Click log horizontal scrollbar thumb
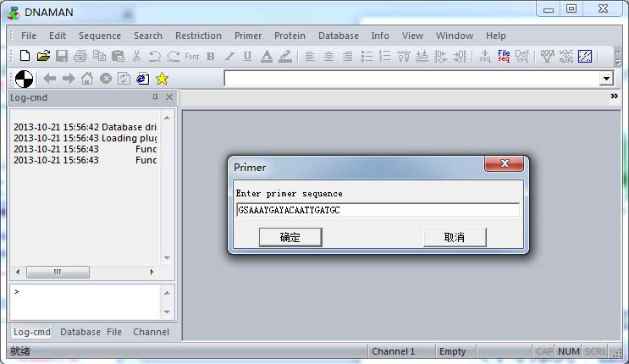629x364 pixels. click(x=58, y=272)
